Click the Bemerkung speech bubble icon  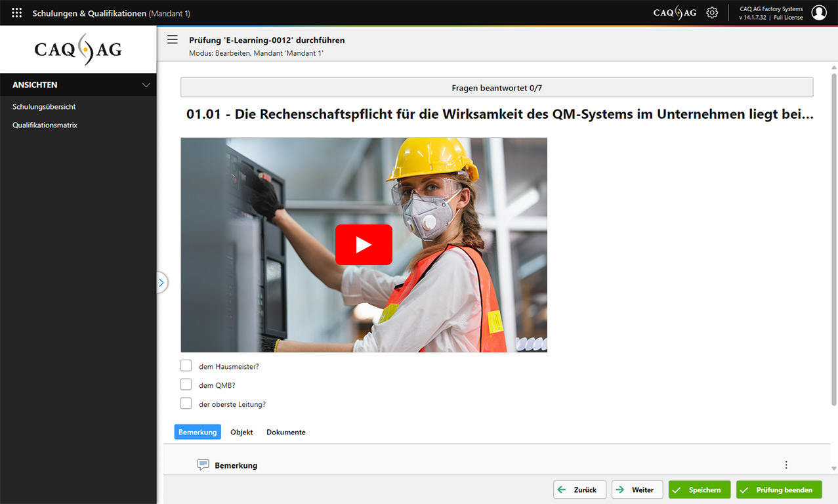coord(203,465)
